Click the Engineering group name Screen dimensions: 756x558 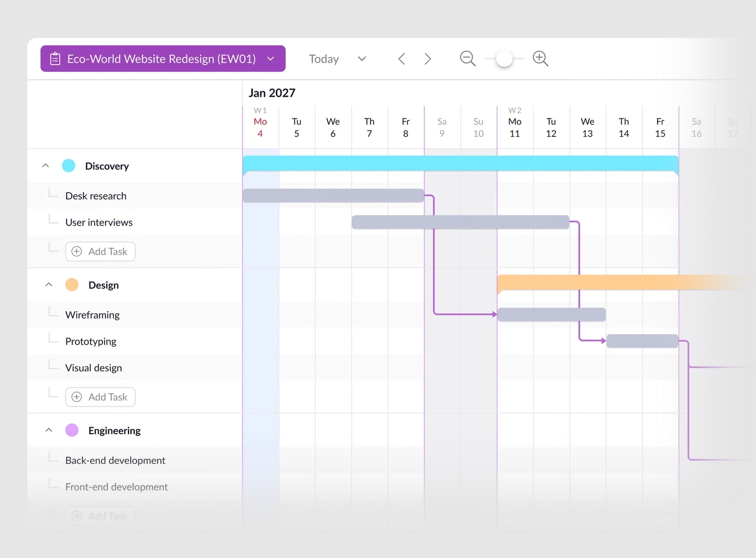click(x=114, y=430)
